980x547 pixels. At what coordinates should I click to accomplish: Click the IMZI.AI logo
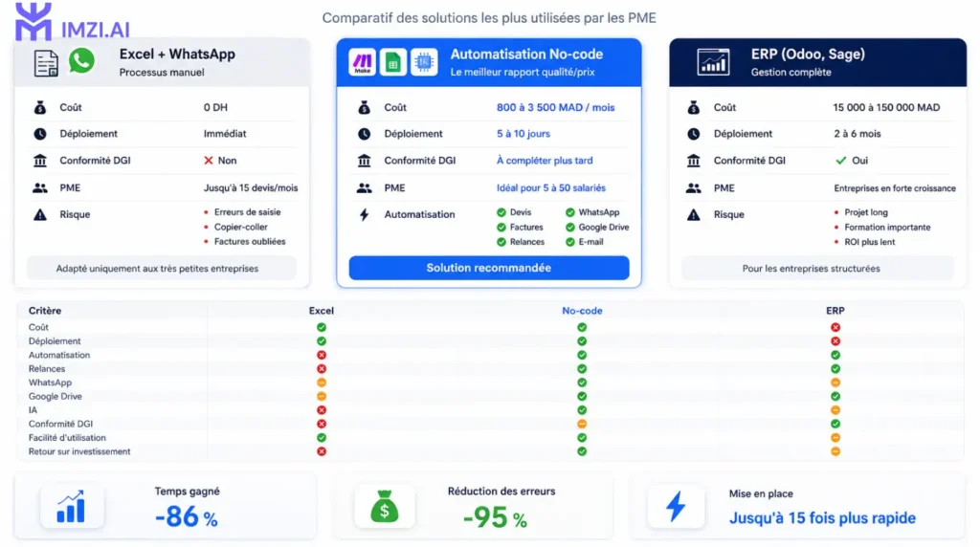72,22
